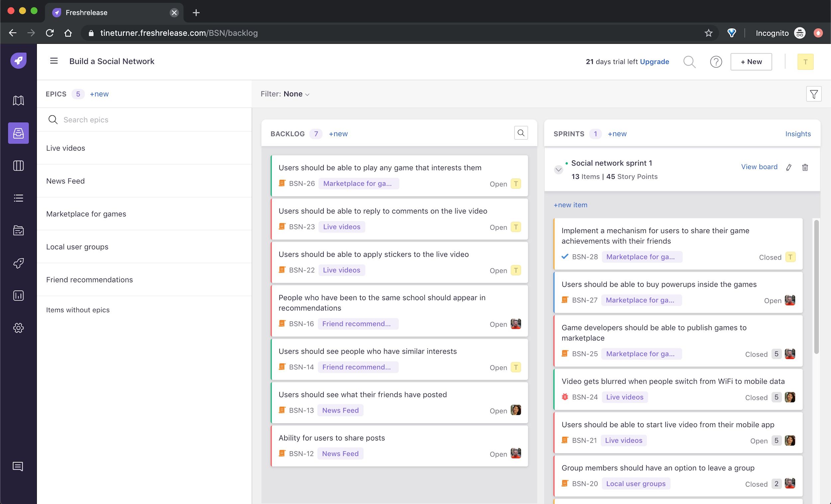831x504 pixels.
Task: Click the Upgrade link
Action: pos(654,62)
